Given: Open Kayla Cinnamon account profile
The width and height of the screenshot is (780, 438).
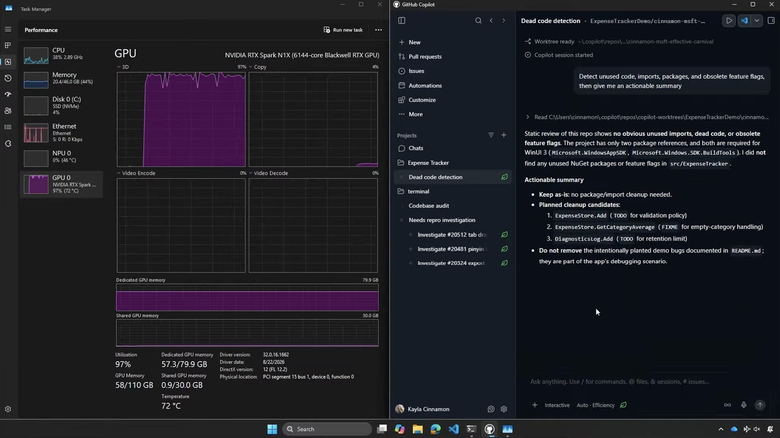Looking at the screenshot, I should click(422, 409).
